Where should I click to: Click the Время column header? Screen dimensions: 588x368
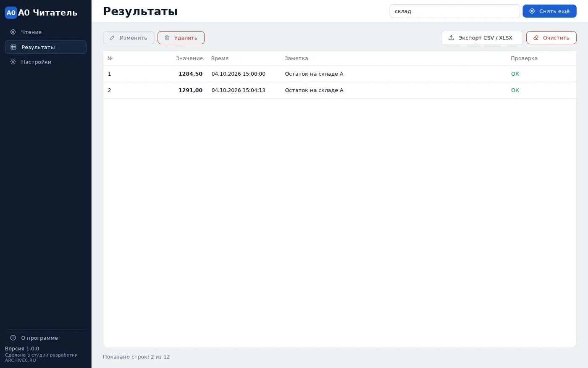pos(220,58)
